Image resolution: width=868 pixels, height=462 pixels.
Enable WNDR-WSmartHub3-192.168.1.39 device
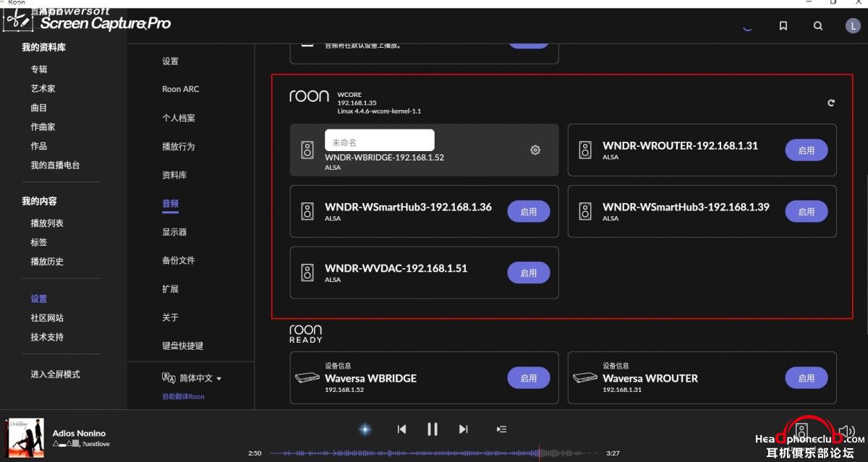point(807,212)
